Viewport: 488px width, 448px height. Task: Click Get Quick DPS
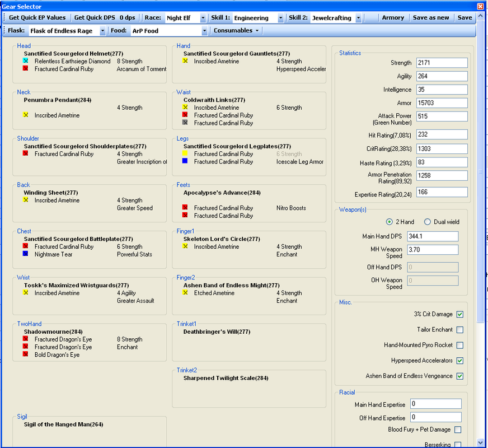coord(95,18)
